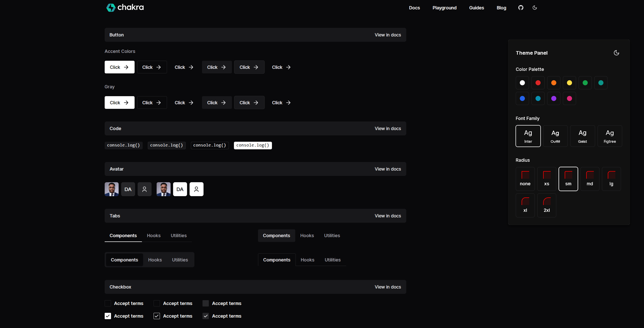The height and width of the screenshot is (328, 644).
Task: Open Guides from the navigation bar
Action: [476, 8]
